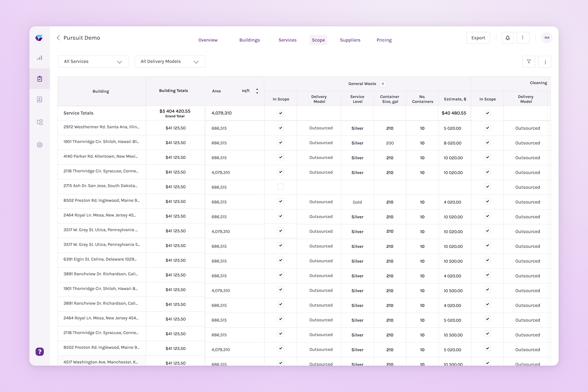Go back using the chevron next to Pursuit Demo

pyautogui.click(x=58, y=38)
